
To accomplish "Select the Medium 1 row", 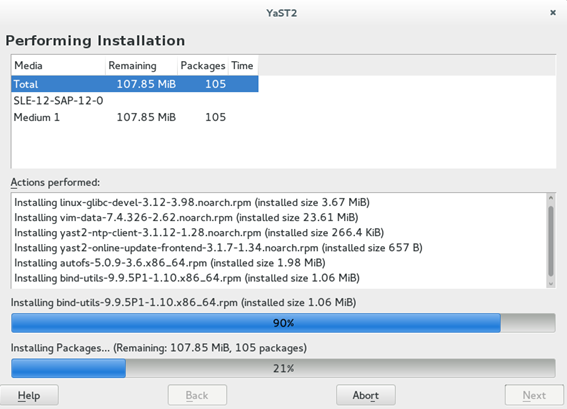I will coord(135,117).
